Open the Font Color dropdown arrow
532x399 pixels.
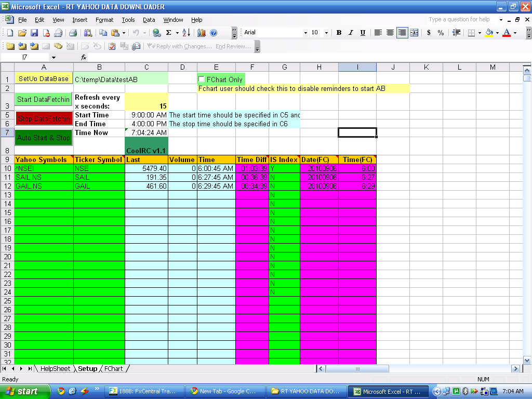coord(515,33)
